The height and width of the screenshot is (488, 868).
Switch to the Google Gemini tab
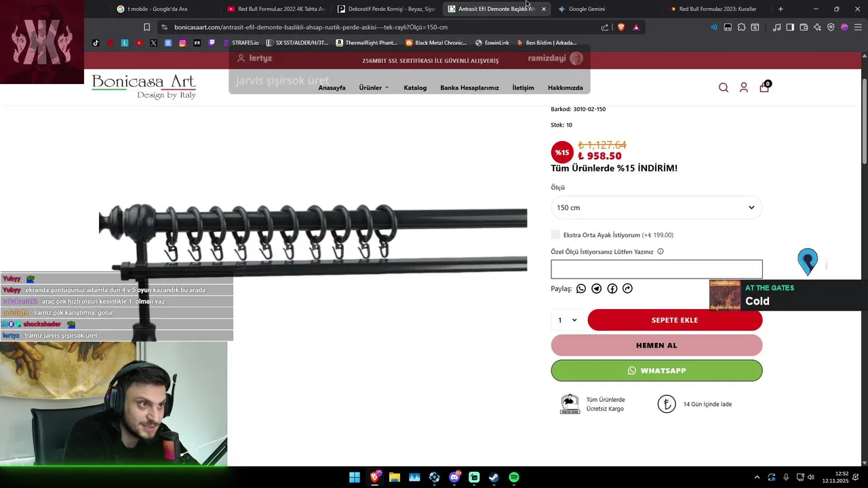607,9
